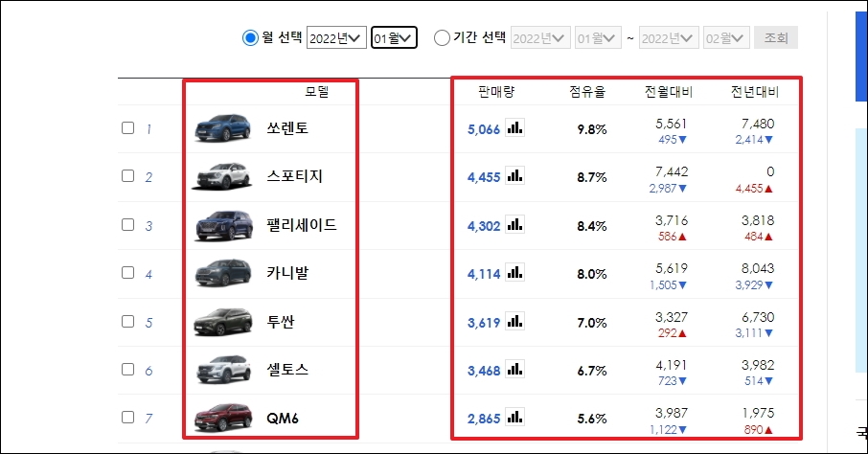Open the 01월 month dropdown for month selection

tap(394, 37)
